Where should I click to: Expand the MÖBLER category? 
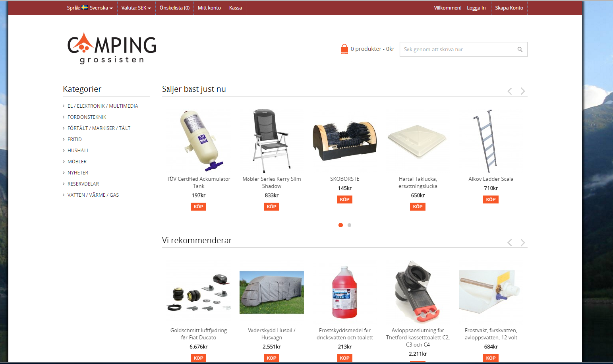click(x=77, y=161)
